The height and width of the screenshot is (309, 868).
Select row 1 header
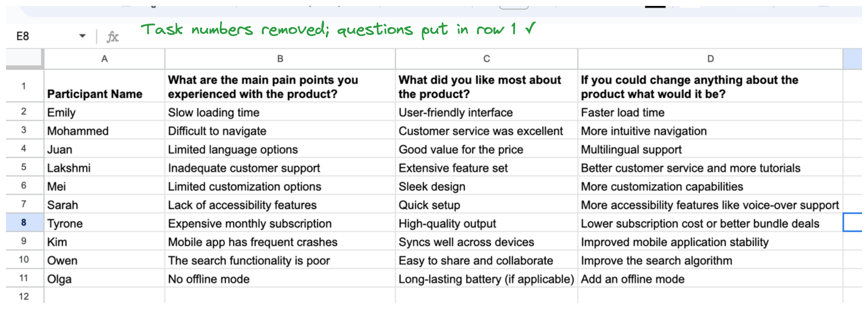(24, 86)
